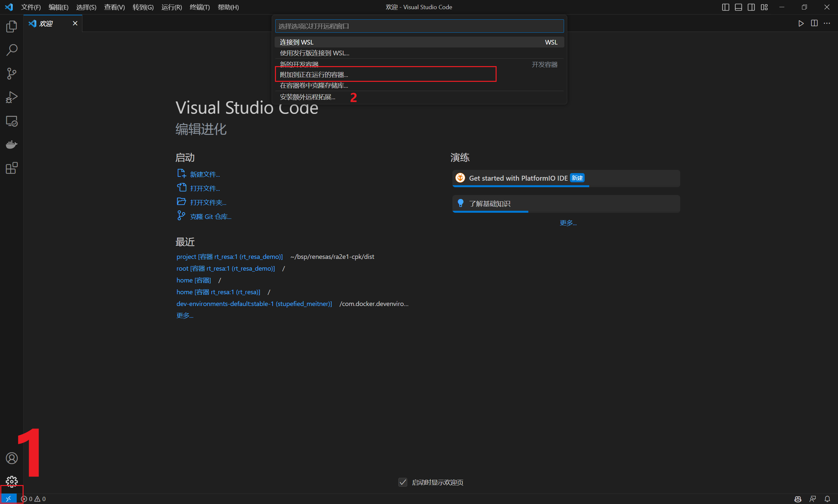Toggle the primary side bar layout icon
Image resolution: width=838 pixels, height=504 pixels.
pyautogui.click(x=726, y=7)
